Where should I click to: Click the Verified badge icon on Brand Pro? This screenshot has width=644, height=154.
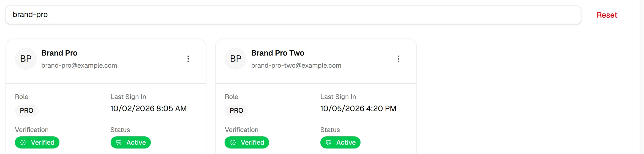click(23, 142)
